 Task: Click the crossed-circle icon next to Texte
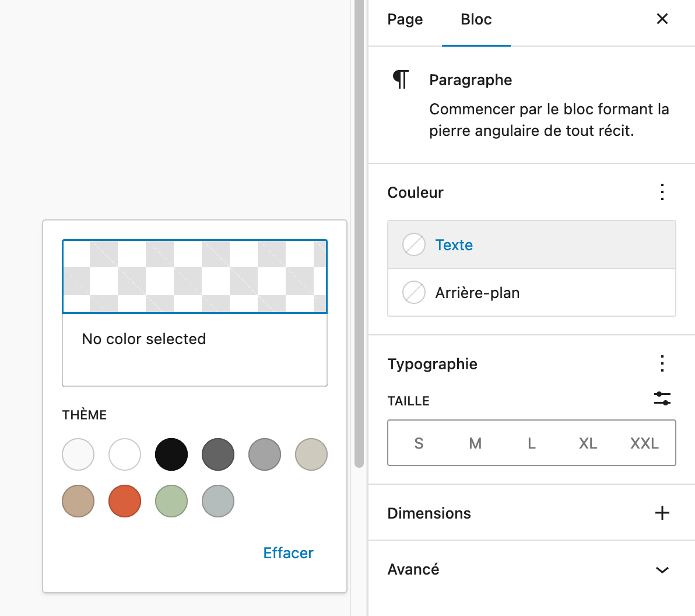pyautogui.click(x=414, y=244)
